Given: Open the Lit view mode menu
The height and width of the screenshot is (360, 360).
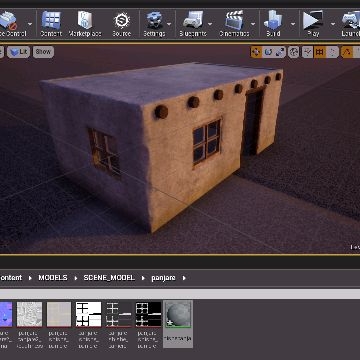Looking at the screenshot, I should click(x=18, y=52).
